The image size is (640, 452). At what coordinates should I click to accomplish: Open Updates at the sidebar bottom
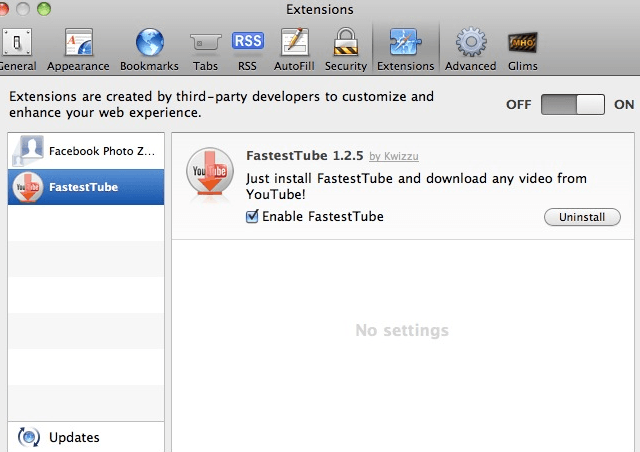coord(74,437)
